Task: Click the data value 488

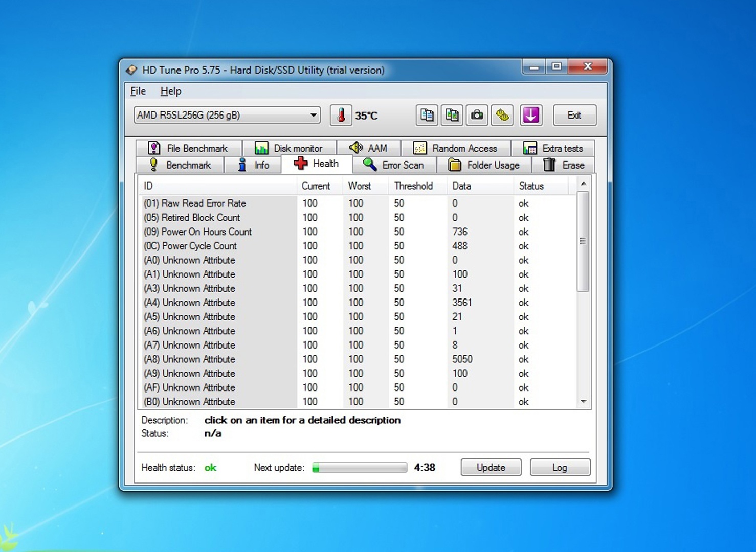Action: click(x=460, y=246)
